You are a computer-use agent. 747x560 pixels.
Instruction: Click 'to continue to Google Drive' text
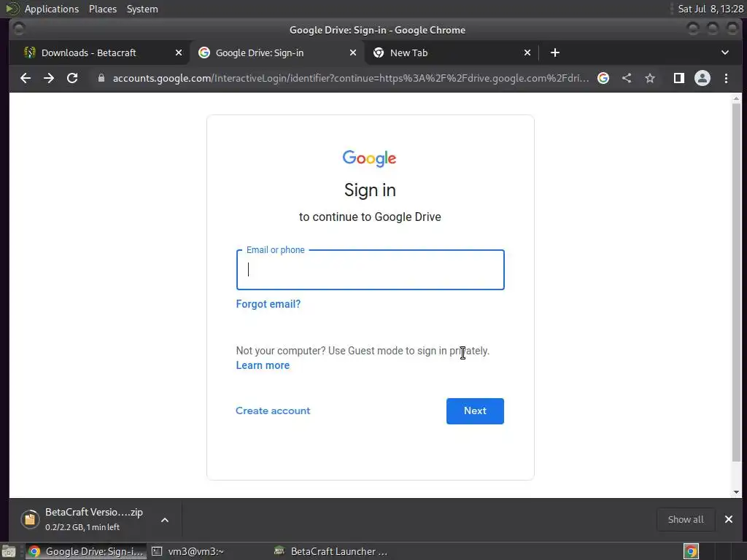coord(370,217)
